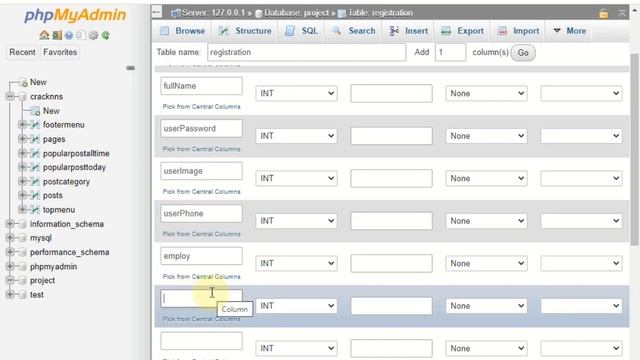Open type dropdown for userPhone row
This screenshot has width=640, height=360.
tap(296, 221)
